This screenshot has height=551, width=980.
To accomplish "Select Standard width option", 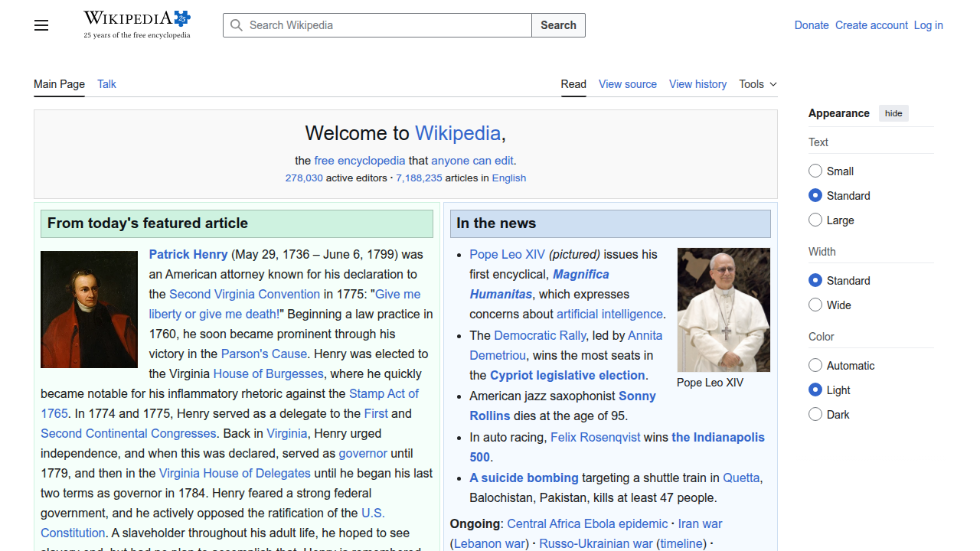I will [x=815, y=280].
